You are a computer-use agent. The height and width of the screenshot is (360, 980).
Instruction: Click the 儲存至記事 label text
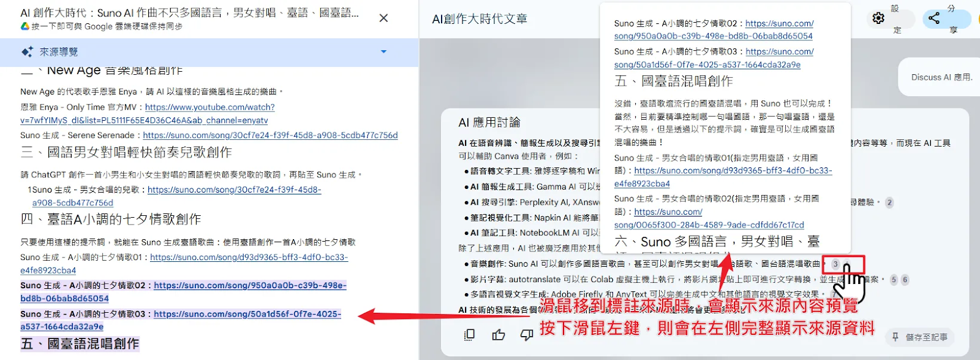point(926,337)
